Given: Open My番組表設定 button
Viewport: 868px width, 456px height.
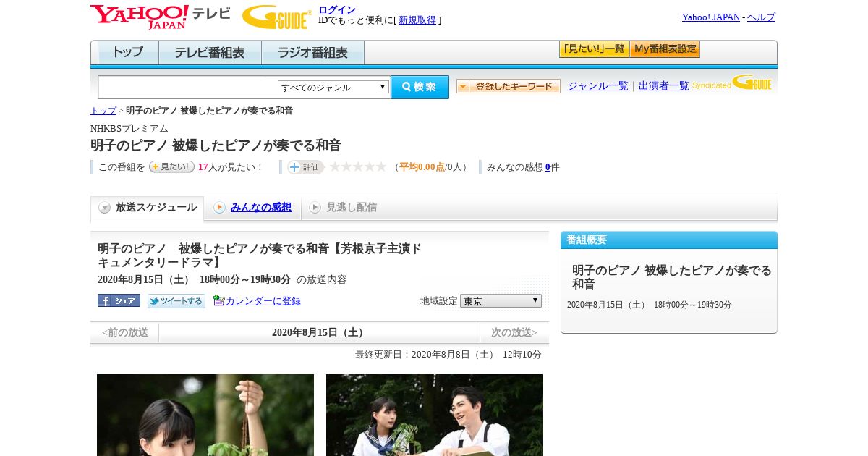Looking at the screenshot, I should tap(665, 49).
